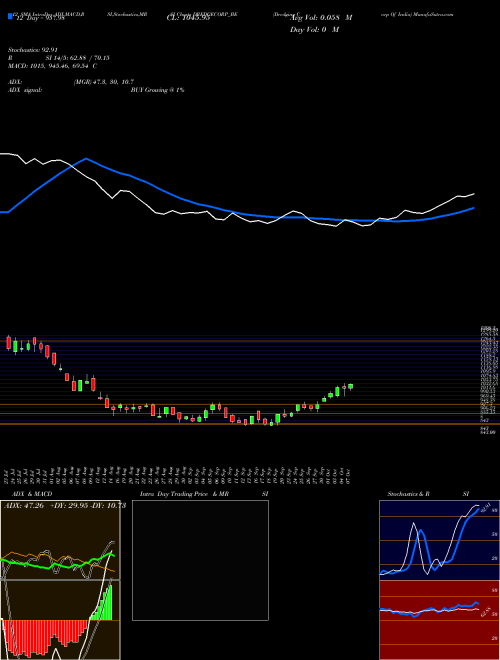Open the ADX line chart panel
Image resolution: width=500 pixels, height=660 pixels.
point(60,540)
